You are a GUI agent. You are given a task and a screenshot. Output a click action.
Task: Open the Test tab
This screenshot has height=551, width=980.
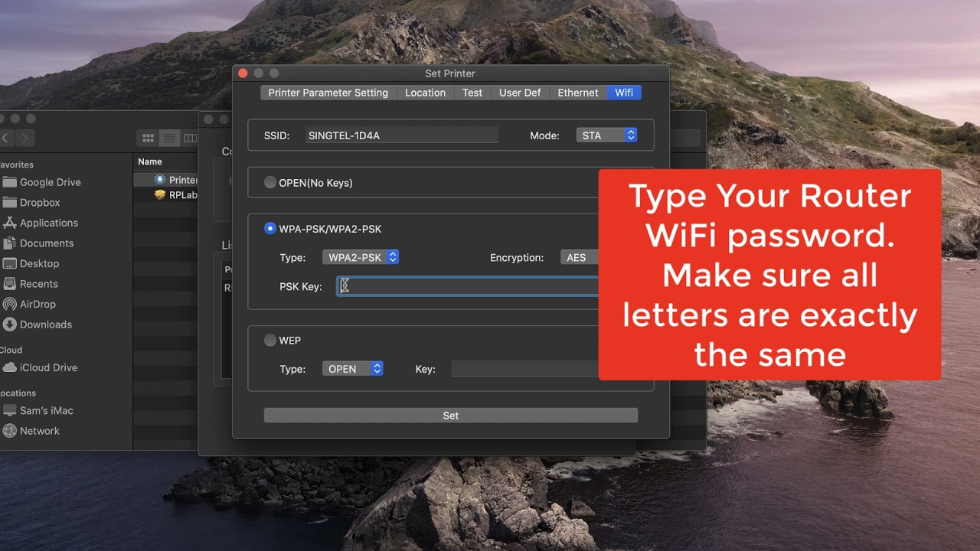(x=472, y=93)
